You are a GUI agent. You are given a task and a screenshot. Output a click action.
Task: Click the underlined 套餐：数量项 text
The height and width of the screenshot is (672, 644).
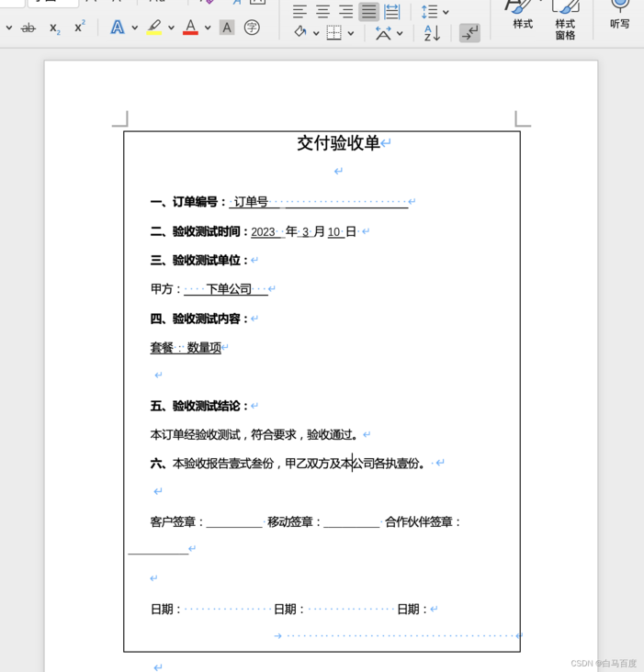point(186,348)
